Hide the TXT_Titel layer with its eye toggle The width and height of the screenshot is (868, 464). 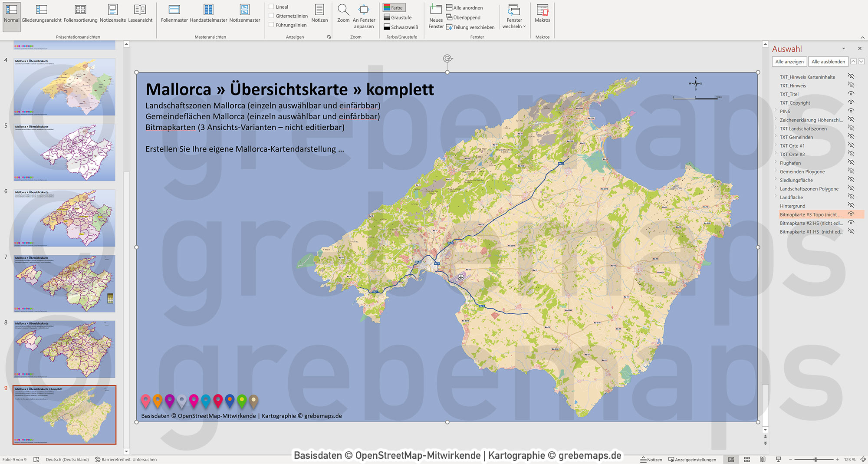[852, 94]
